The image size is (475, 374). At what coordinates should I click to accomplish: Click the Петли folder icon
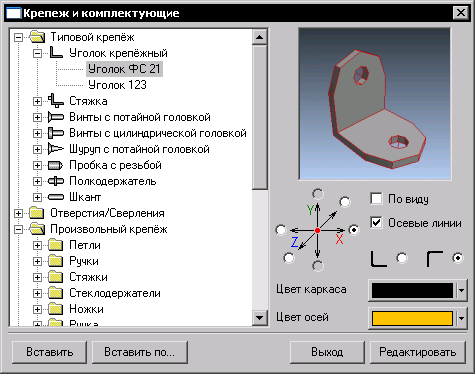pos(56,245)
